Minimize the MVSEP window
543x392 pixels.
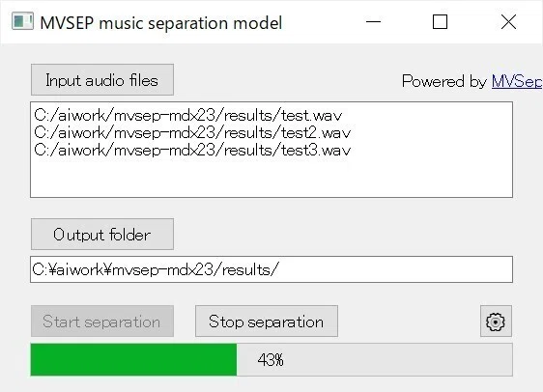pyautogui.click(x=373, y=22)
